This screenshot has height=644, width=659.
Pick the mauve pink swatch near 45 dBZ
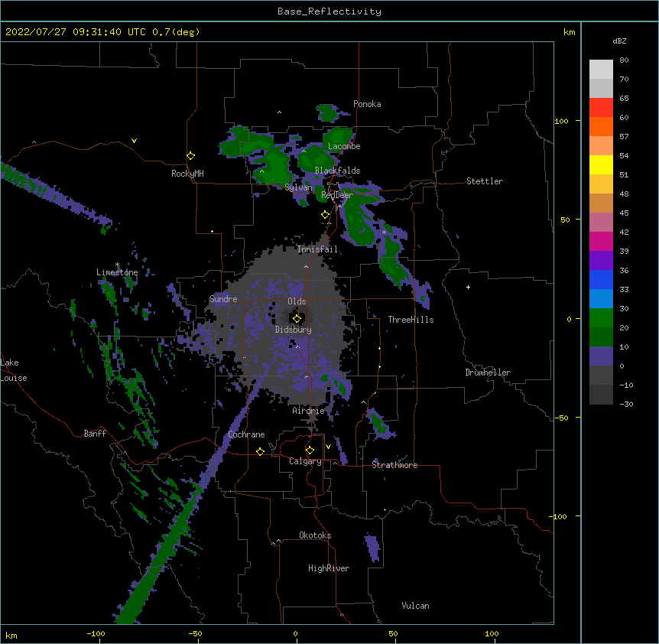tap(601, 223)
